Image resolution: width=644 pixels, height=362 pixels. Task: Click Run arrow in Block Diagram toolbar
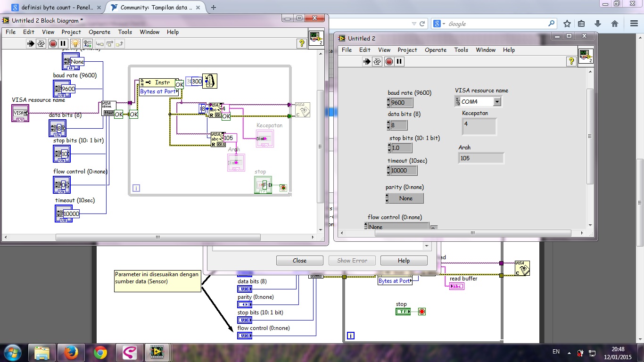[31, 43]
